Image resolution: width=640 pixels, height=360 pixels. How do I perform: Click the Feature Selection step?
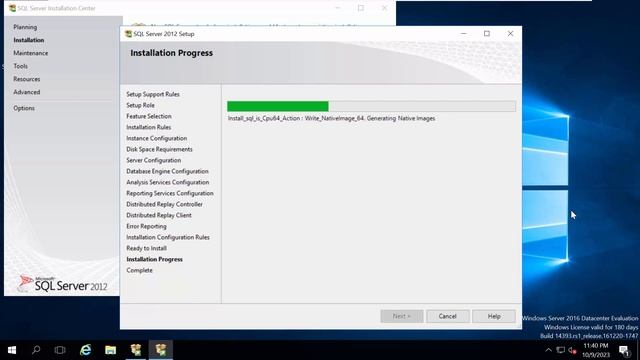click(149, 116)
